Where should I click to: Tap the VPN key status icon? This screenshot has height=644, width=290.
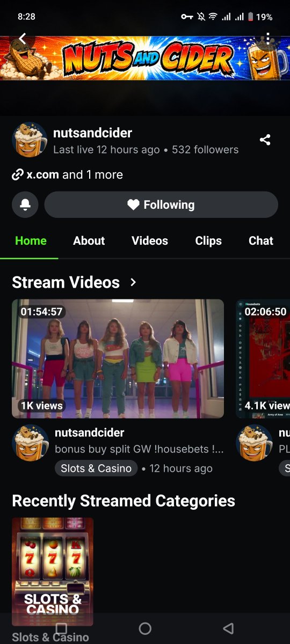tap(187, 17)
